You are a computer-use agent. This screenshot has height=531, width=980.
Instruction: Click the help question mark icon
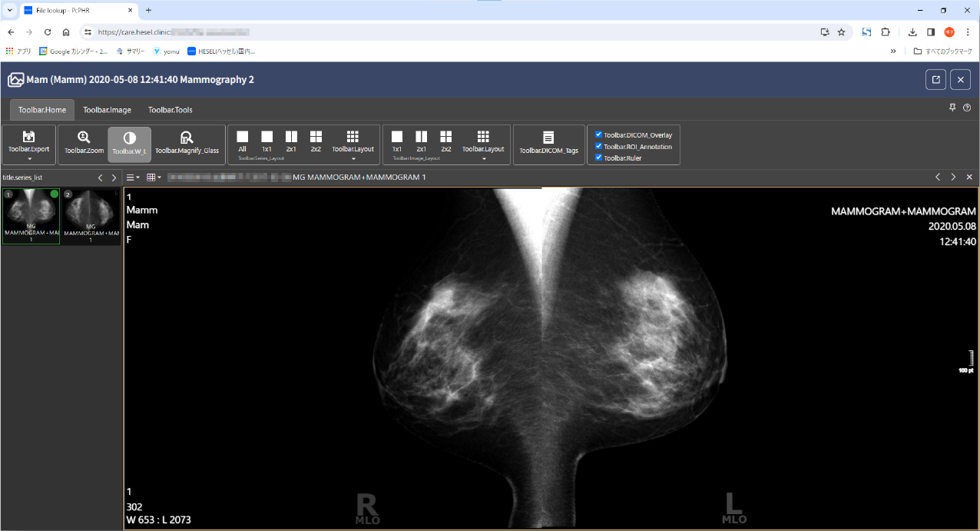point(967,108)
